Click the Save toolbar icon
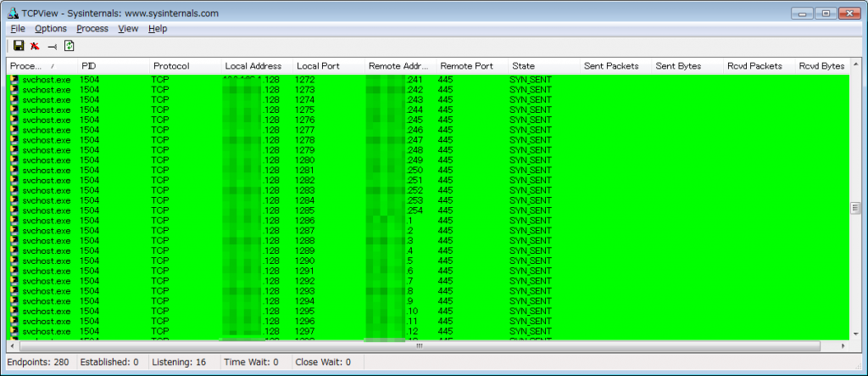 pyautogui.click(x=19, y=46)
